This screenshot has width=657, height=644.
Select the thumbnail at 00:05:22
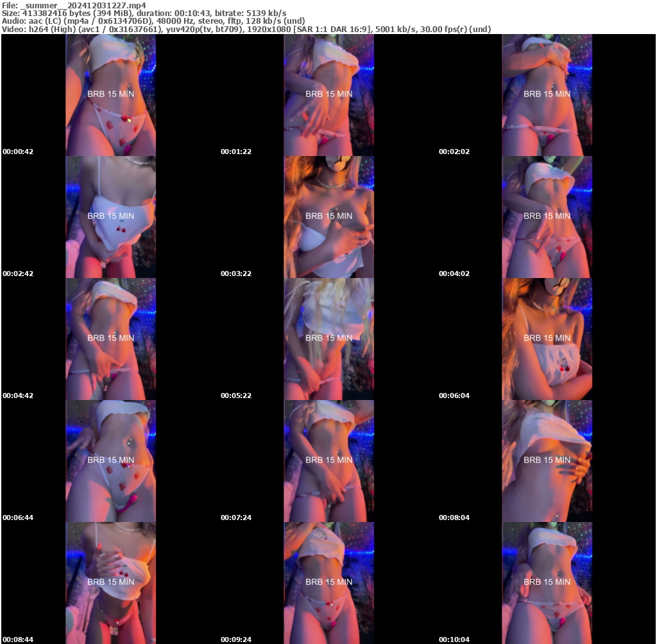coord(328,338)
